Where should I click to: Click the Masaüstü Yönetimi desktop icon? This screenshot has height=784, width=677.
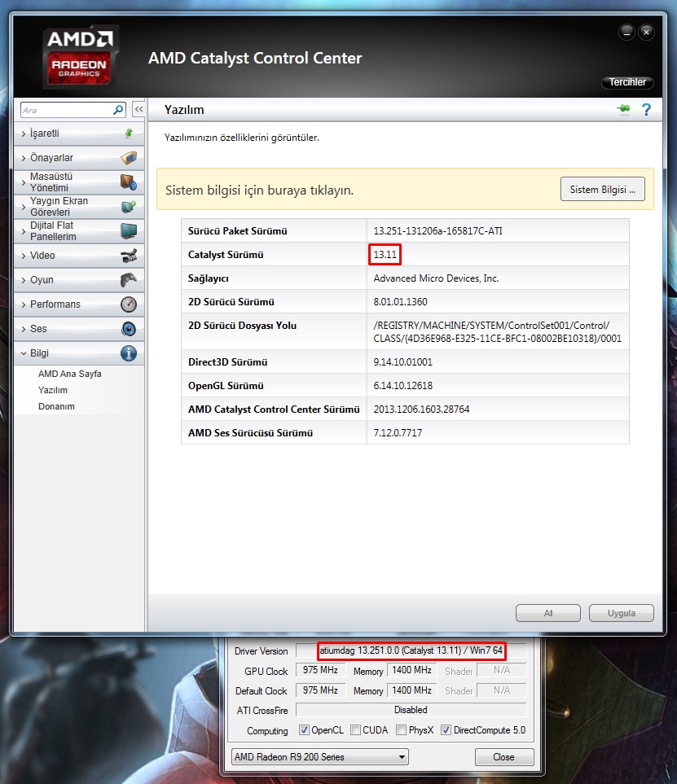pyautogui.click(x=129, y=182)
